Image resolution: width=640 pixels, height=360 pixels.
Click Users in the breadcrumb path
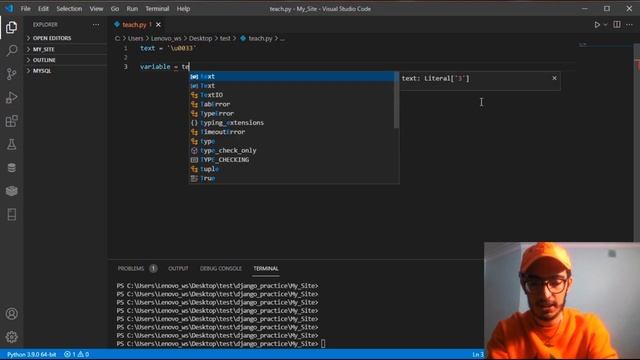(136, 38)
